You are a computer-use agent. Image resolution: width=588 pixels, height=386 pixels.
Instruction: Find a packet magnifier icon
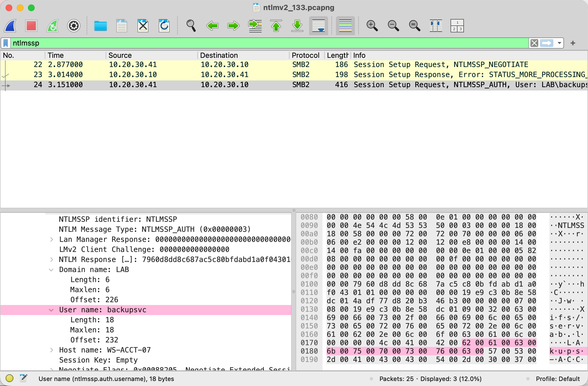(191, 26)
